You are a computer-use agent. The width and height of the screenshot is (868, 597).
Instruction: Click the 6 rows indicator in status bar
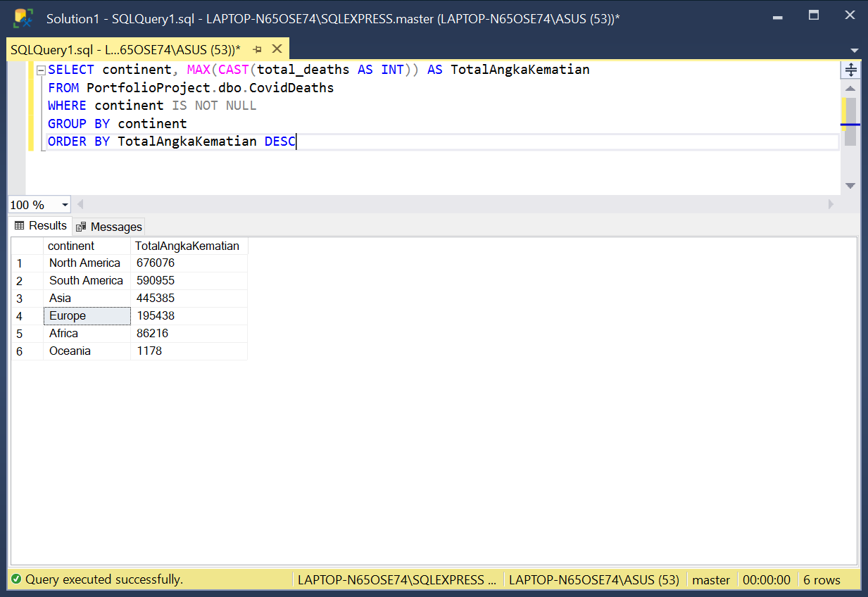821,579
